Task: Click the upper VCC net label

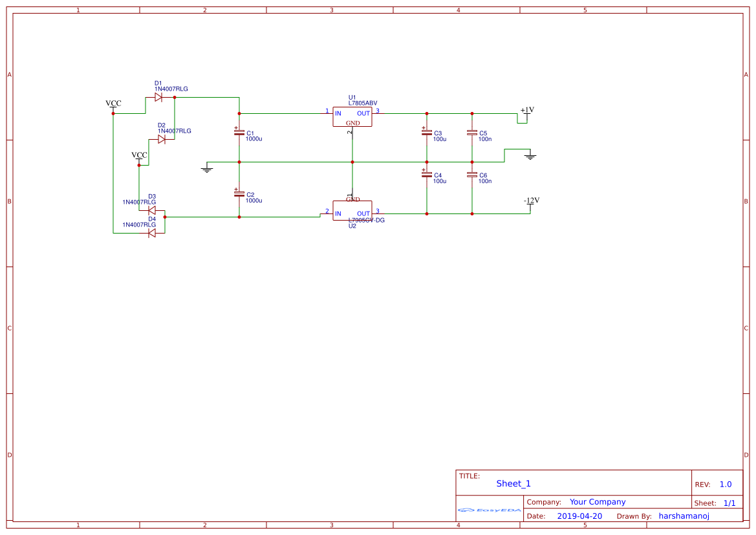Action: pyautogui.click(x=113, y=103)
